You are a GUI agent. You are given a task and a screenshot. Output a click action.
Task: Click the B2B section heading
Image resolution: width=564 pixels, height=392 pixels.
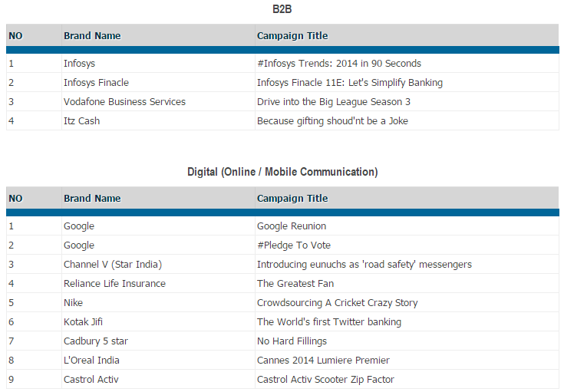[x=282, y=9]
